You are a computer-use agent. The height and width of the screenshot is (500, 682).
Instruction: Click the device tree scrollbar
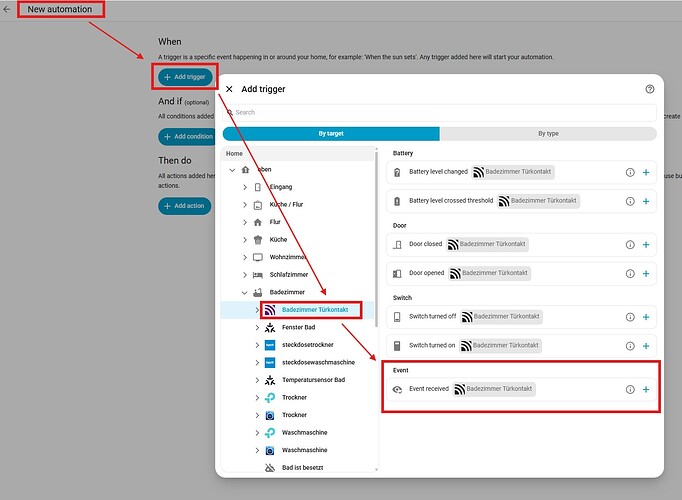coord(376,238)
